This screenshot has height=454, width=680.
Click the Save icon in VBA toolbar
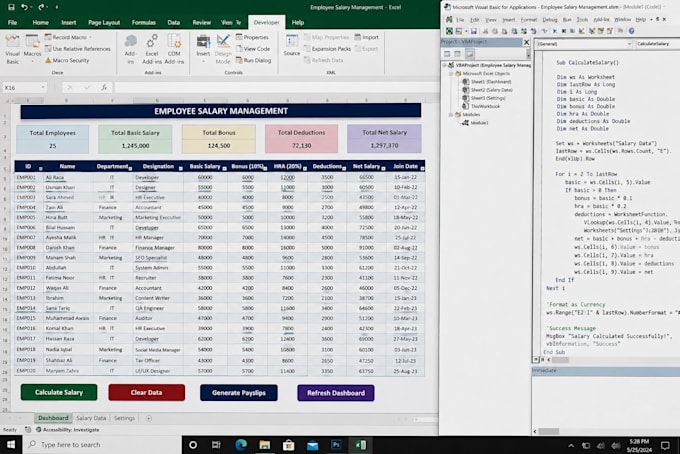click(474, 31)
